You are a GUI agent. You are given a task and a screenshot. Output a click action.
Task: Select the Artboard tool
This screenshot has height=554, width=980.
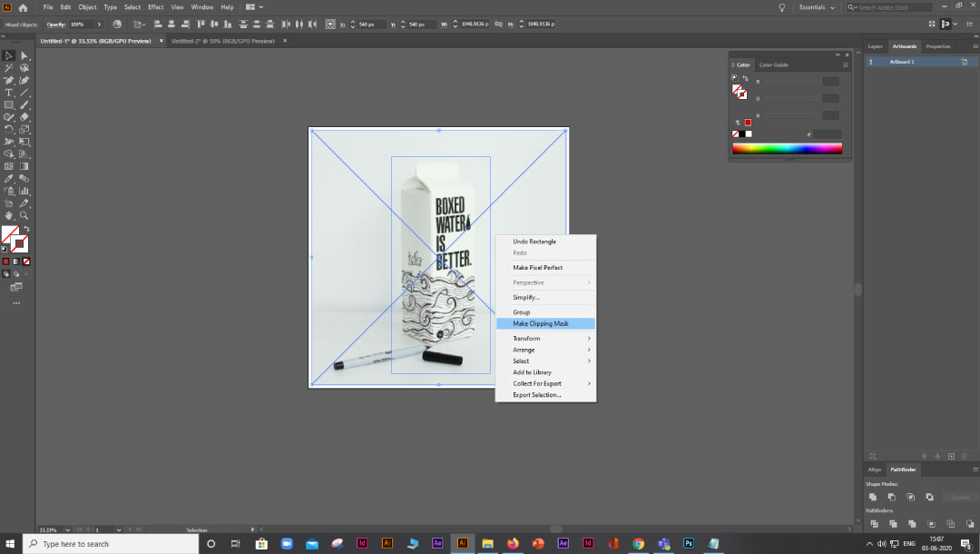tap(9, 203)
